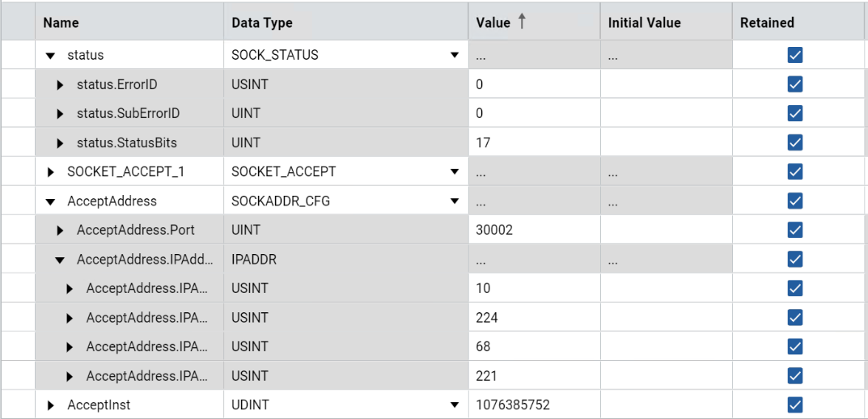
Task: Open SOCK_STATUS data type dropdown
Action: [455, 56]
